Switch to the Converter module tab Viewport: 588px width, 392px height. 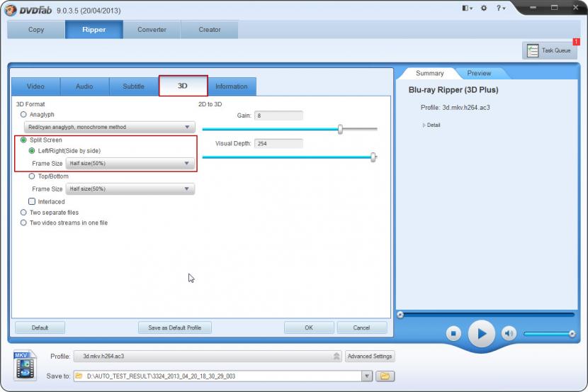pos(152,30)
